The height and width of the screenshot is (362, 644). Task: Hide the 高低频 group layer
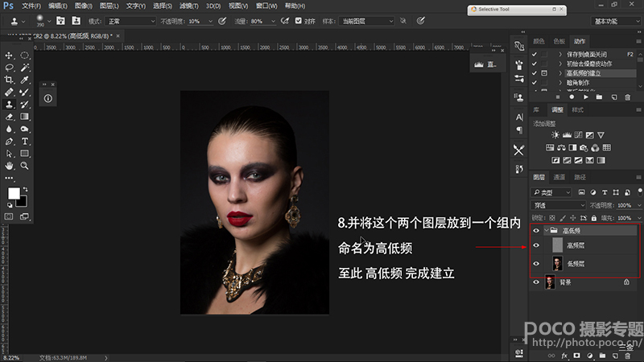[536, 231]
